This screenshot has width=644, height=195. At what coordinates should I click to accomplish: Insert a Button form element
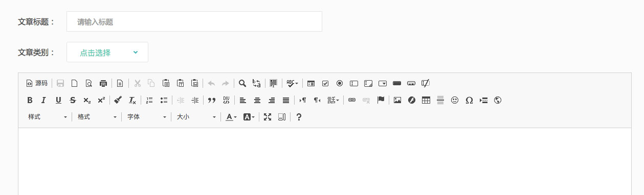pos(396,83)
